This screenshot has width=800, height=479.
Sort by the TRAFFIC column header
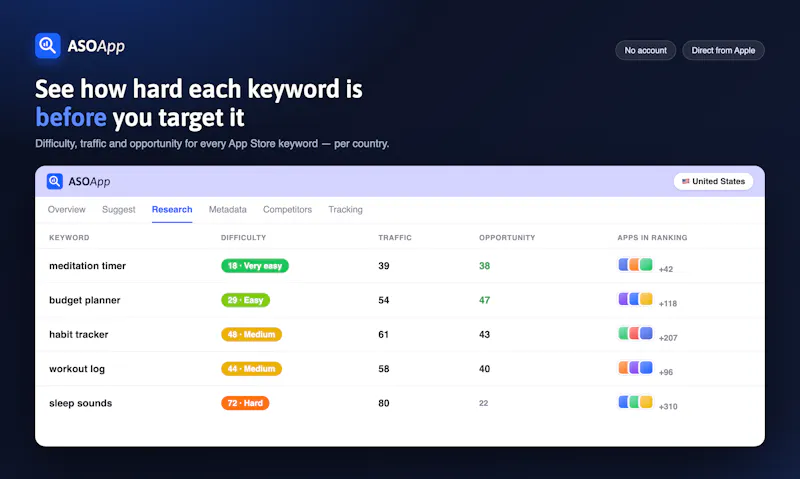click(x=395, y=238)
